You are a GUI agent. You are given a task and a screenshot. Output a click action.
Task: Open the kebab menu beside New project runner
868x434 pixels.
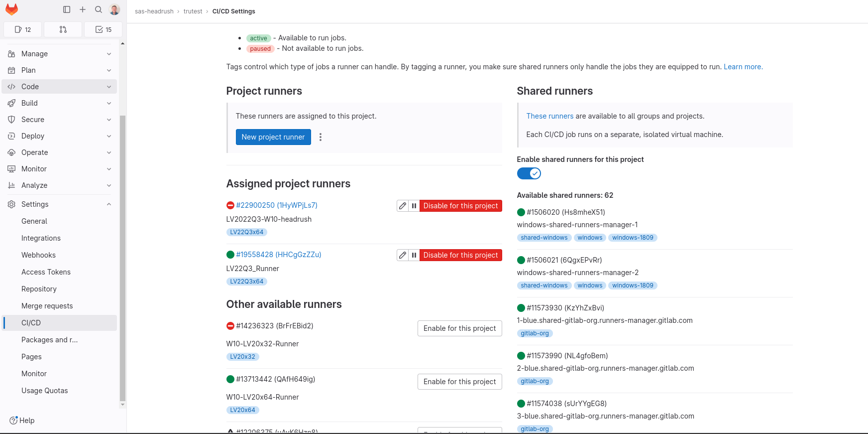[x=321, y=137]
